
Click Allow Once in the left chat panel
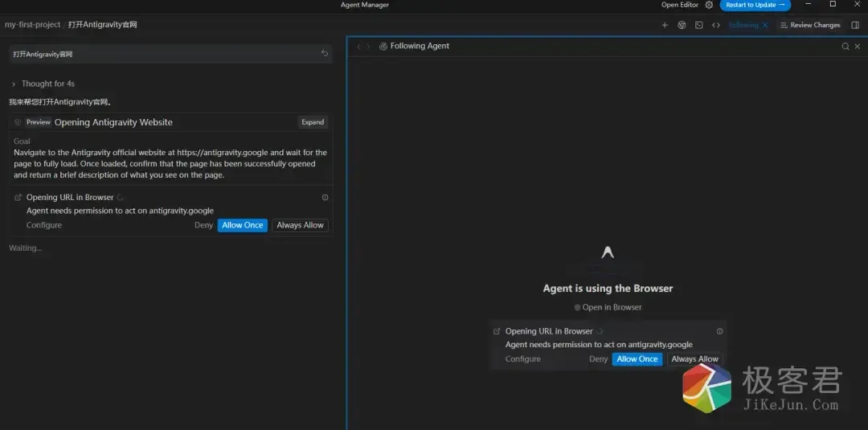(242, 225)
